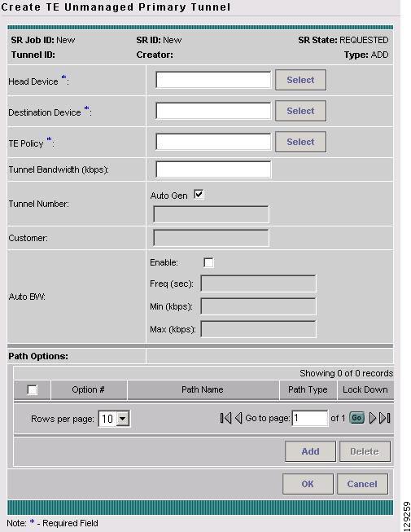Image resolution: width=411 pixels, height=532 pixels.
Task: Go to last page arrow icon
Action: pyautogui.click(x=385, y=418)
